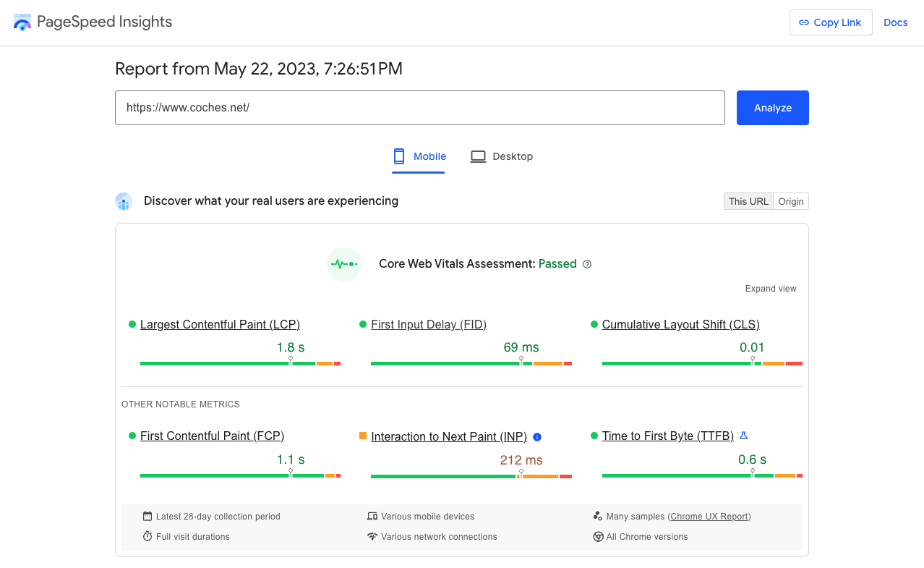This screenshot has height=568, width=924.
Task: Click the TTFB value 0.6 s
Action: tap(752, 459)
